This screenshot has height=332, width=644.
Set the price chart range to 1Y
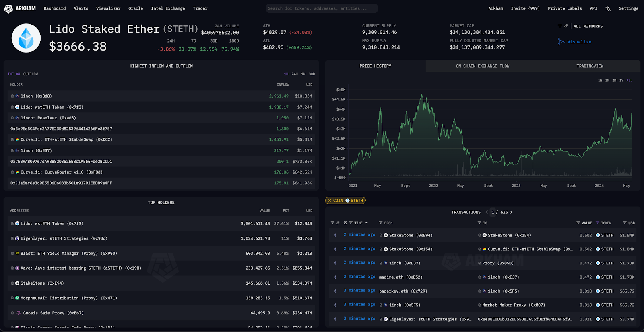pyautogui.click(x=621, y=80)
